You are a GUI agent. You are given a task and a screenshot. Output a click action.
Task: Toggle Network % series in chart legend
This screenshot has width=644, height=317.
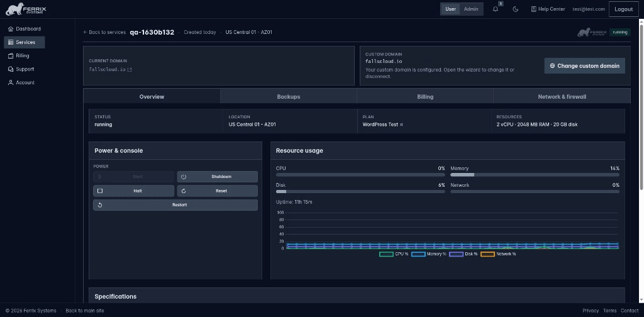tap(498, 254)
